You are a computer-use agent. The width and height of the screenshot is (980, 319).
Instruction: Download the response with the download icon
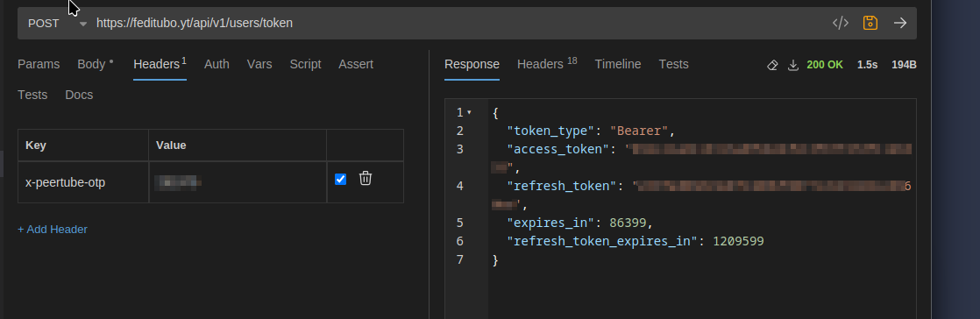click(793, 65)
